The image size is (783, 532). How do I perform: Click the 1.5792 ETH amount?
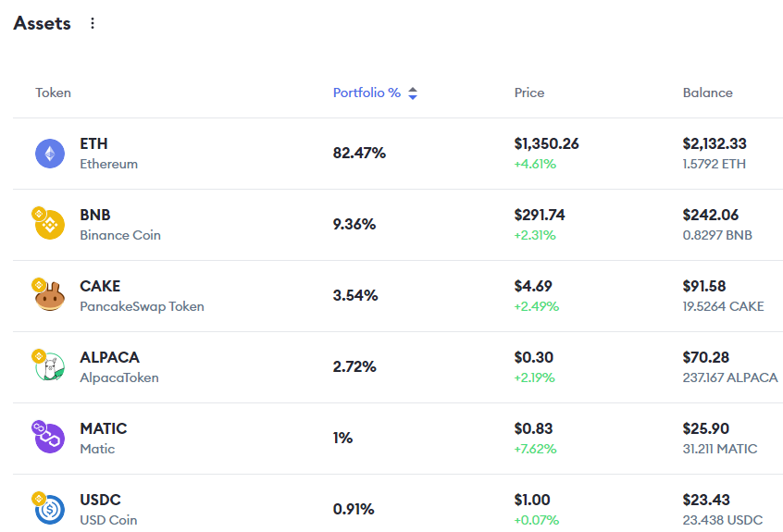pos(715,164)
